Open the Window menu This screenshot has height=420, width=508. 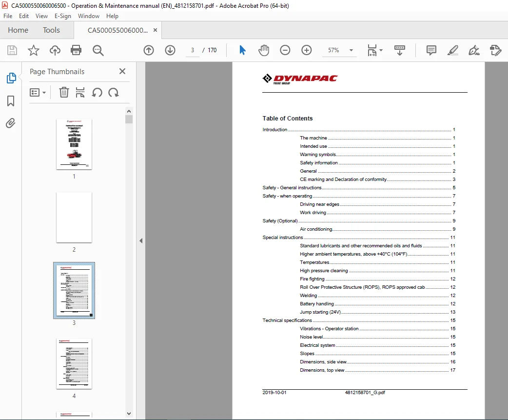88,16
